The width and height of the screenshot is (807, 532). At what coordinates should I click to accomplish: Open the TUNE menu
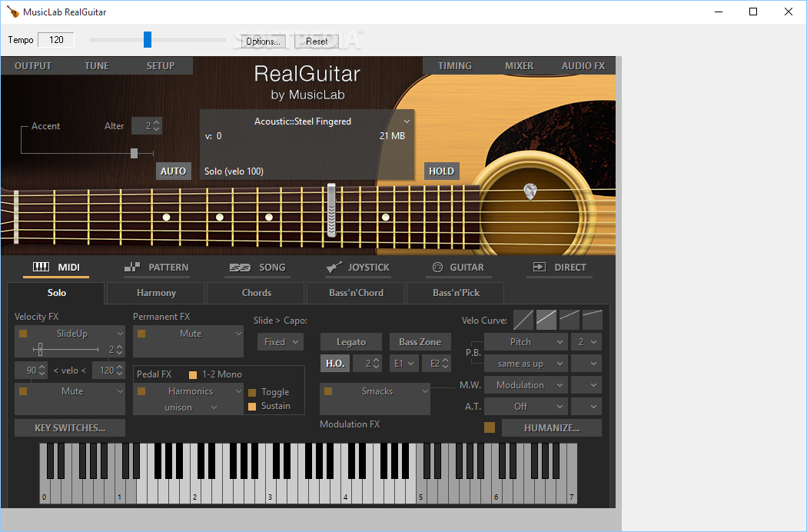97,66
